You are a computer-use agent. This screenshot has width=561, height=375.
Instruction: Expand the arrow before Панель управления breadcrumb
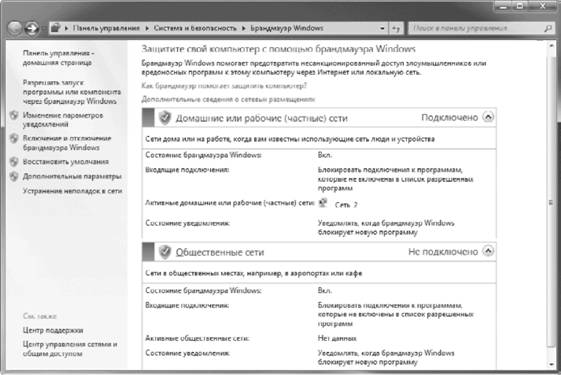[66, 28]
